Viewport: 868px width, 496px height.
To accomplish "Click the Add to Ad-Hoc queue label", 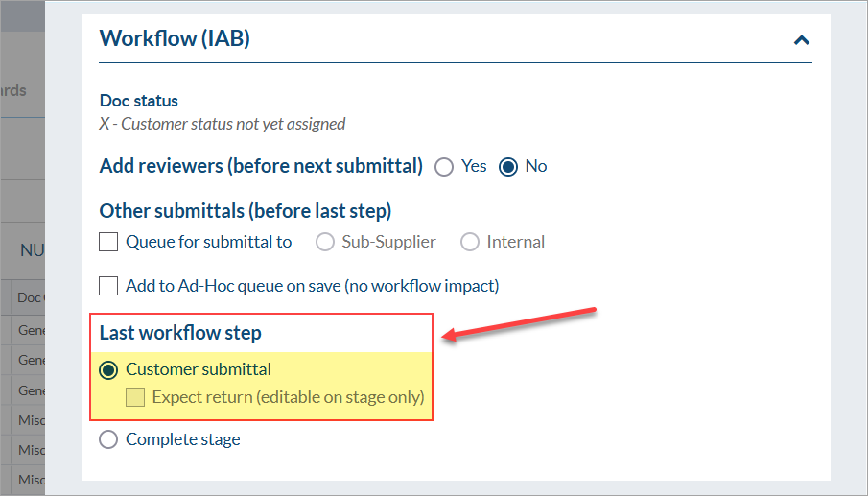I will coord(313,286).
